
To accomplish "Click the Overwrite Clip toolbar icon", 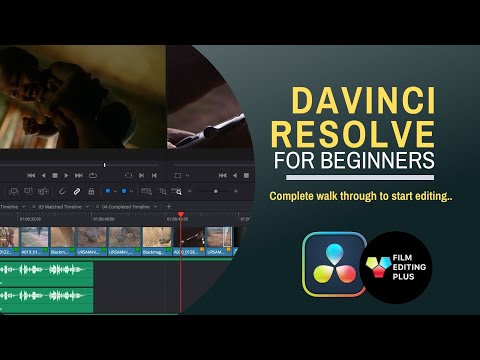I will pos(28,191).
